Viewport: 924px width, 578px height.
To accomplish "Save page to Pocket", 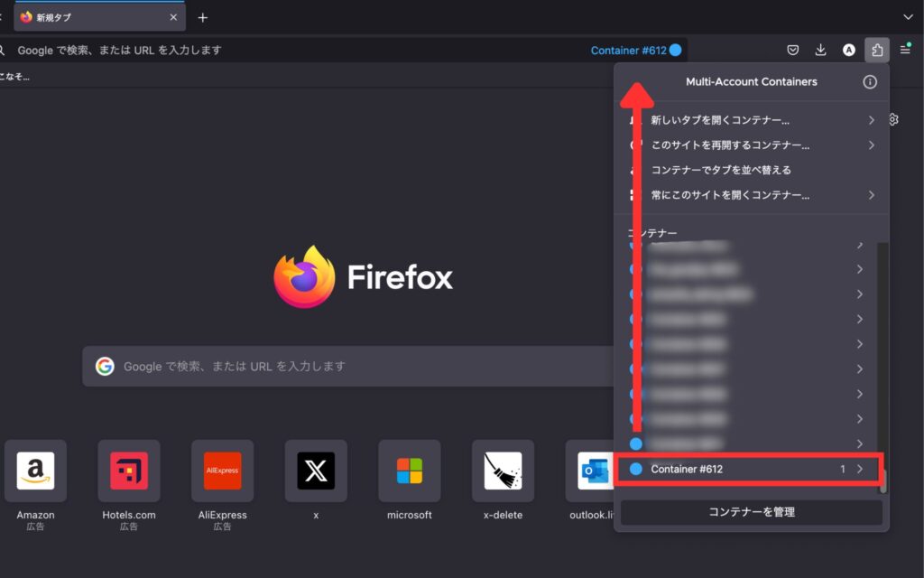I will pos(790,50).
